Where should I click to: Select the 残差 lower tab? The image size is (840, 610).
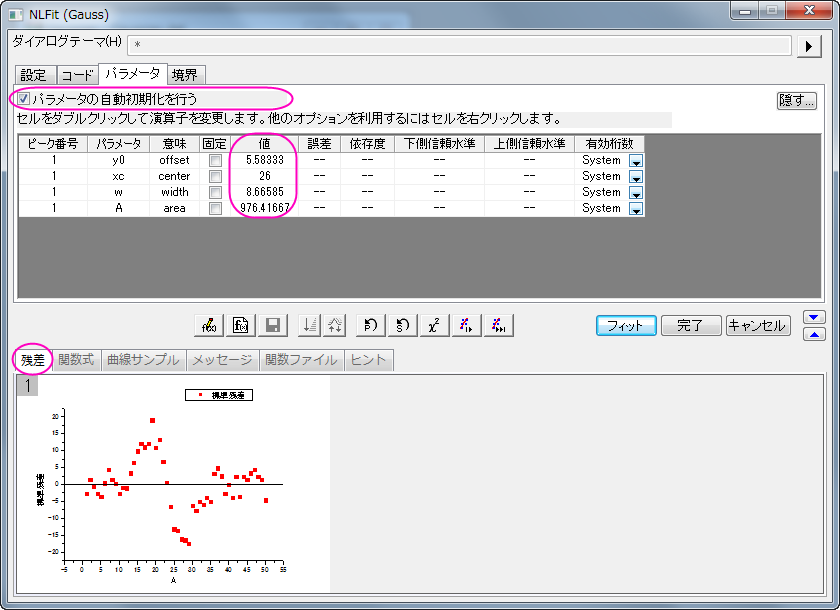point(33,360)
